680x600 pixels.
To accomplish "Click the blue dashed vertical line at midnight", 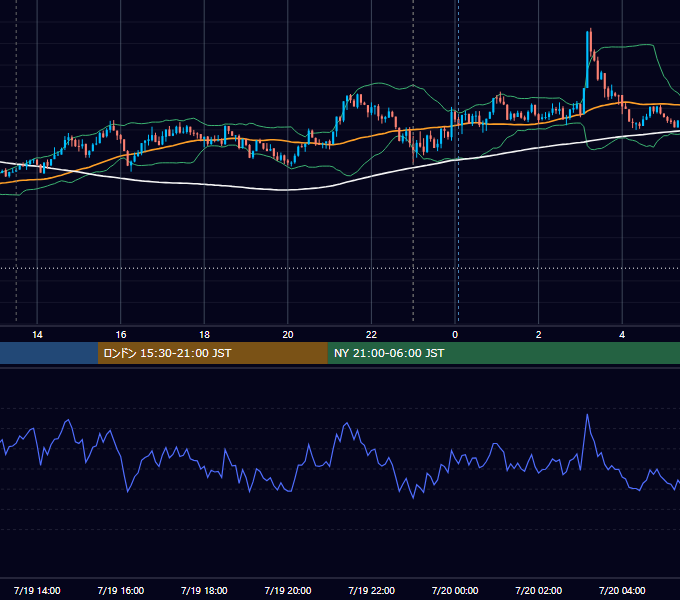I will click(x=458, y=161).
